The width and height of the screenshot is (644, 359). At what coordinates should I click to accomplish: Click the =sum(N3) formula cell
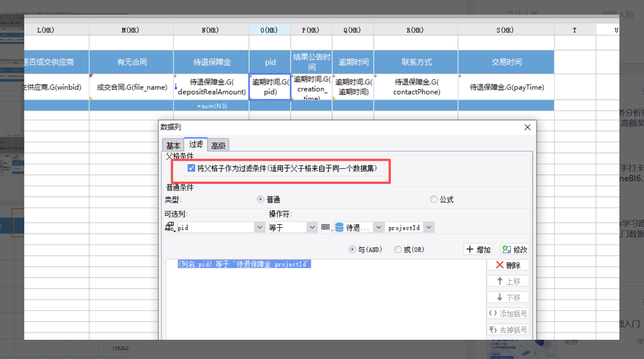pyautogui.click(x=211, y=106)
